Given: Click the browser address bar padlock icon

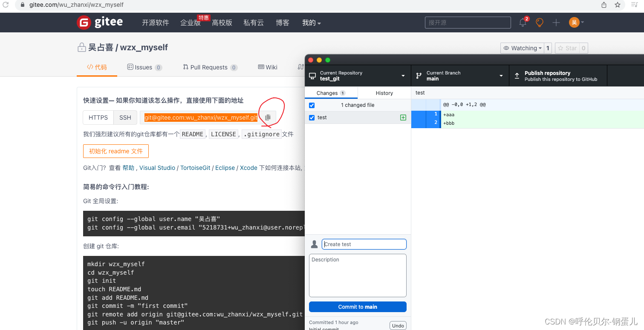Looking at the screenshot, I should click(x=23, y=5).
